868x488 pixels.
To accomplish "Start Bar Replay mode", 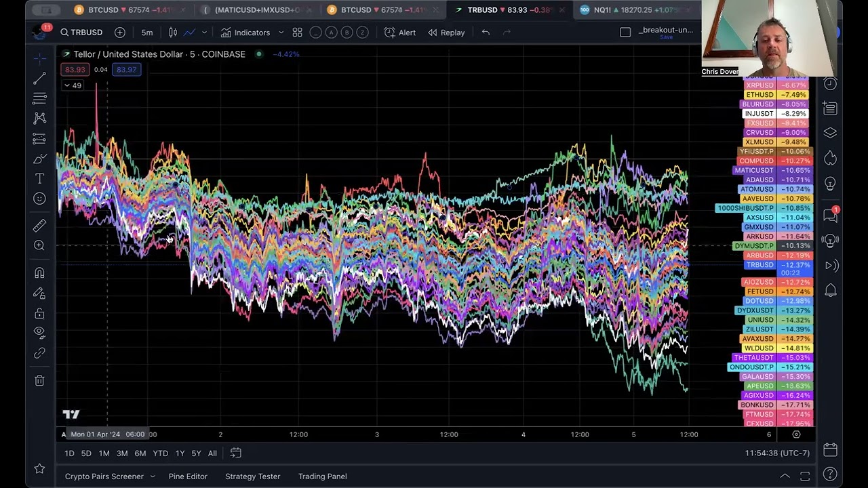I will [x=446, y=33].
